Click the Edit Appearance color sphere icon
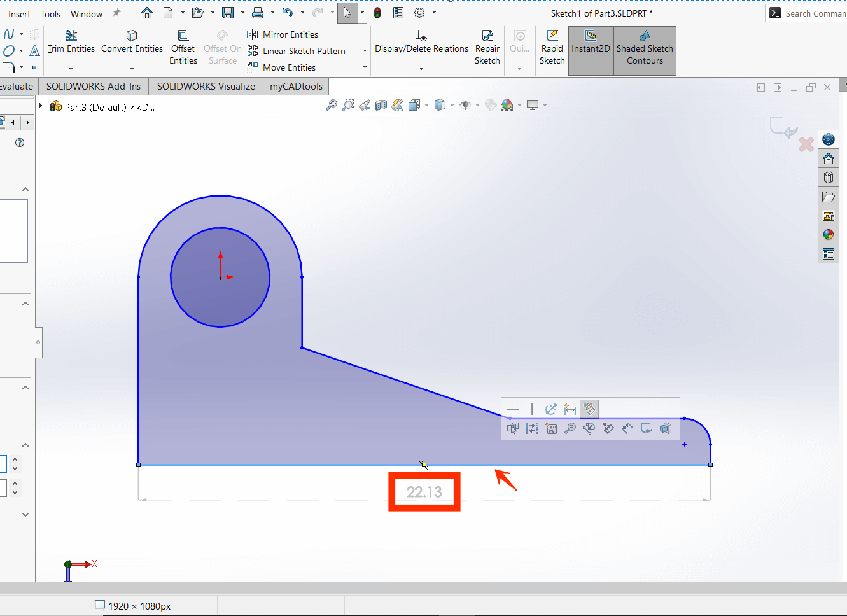The height and width of the screenshot is (616, 847). (507, 104)
